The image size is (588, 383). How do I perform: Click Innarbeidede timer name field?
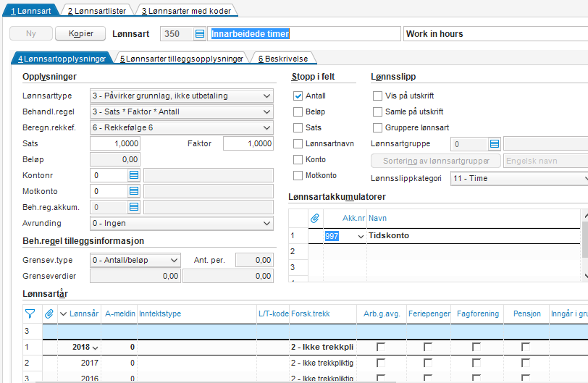(304, 34)
